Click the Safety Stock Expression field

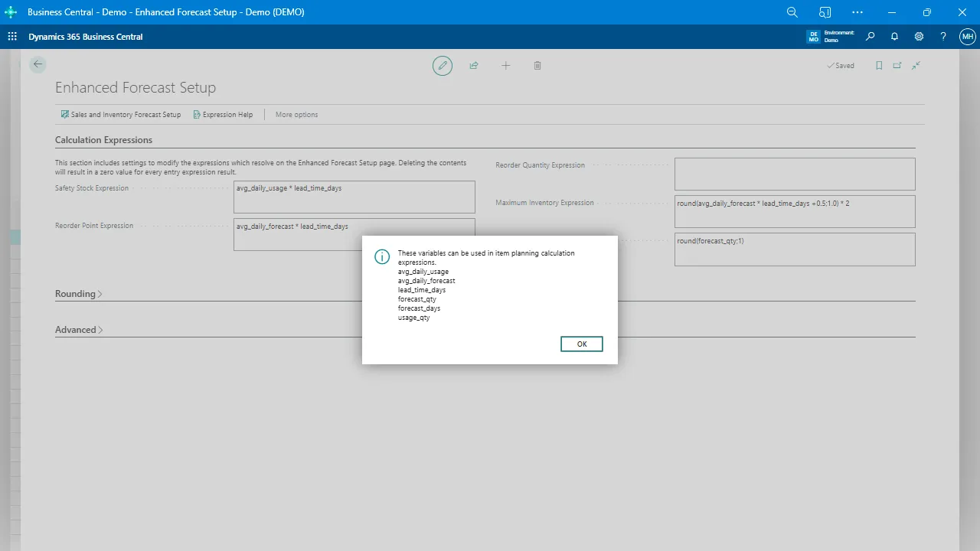click(354, 197)
